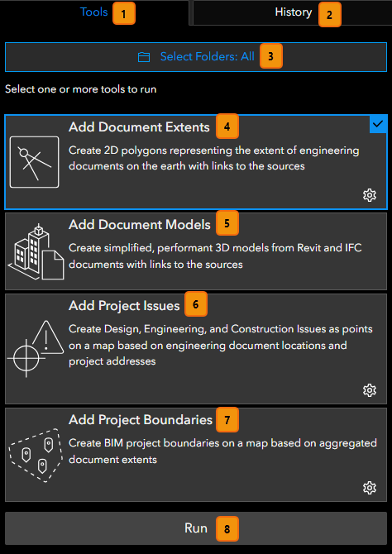Switch to the History tab

[x=293, y=12]
